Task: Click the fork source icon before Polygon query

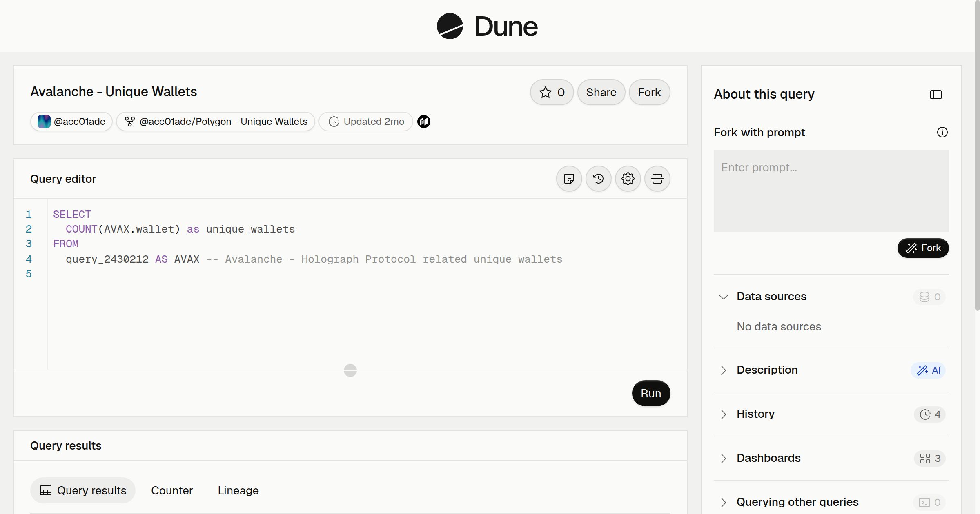Action: [130, 122]
